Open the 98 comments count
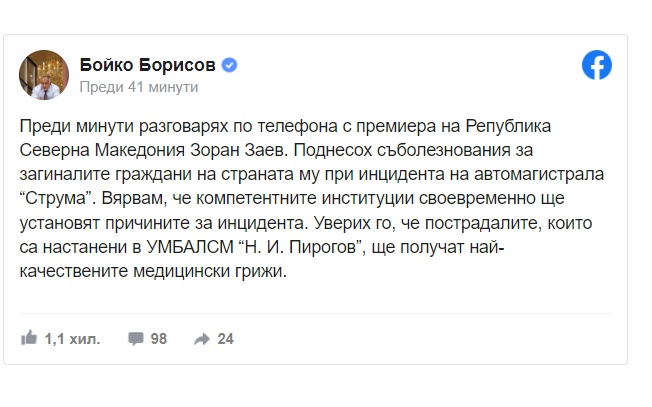Screen dimensions: 652x407 pos(158,339)
